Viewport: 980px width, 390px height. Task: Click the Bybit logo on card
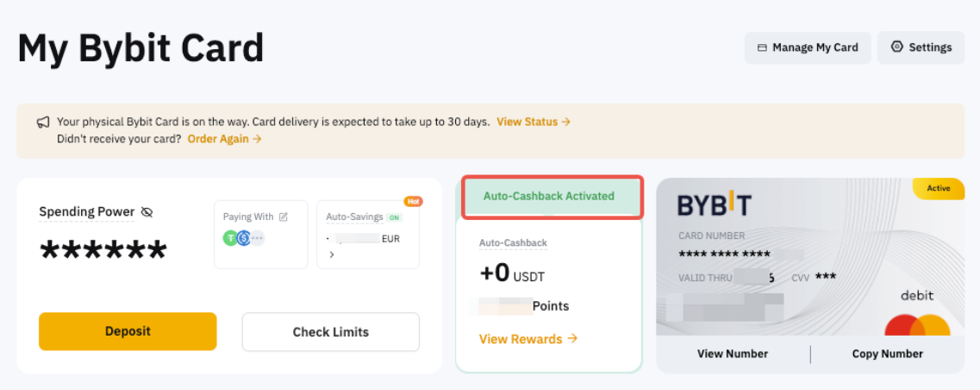(714, 205)
